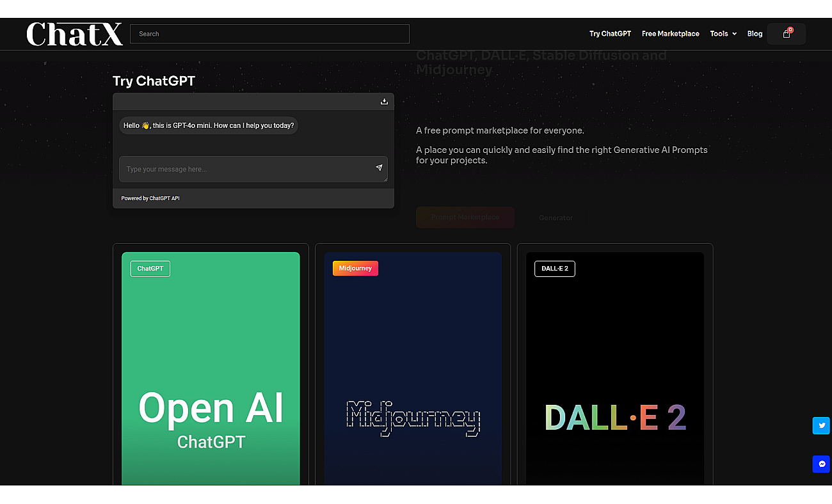Image resolution: width=832 pixels, height=504 pixels.
Task: Open the DALL·E 2 card image
Action: click(x=615, y=368)
